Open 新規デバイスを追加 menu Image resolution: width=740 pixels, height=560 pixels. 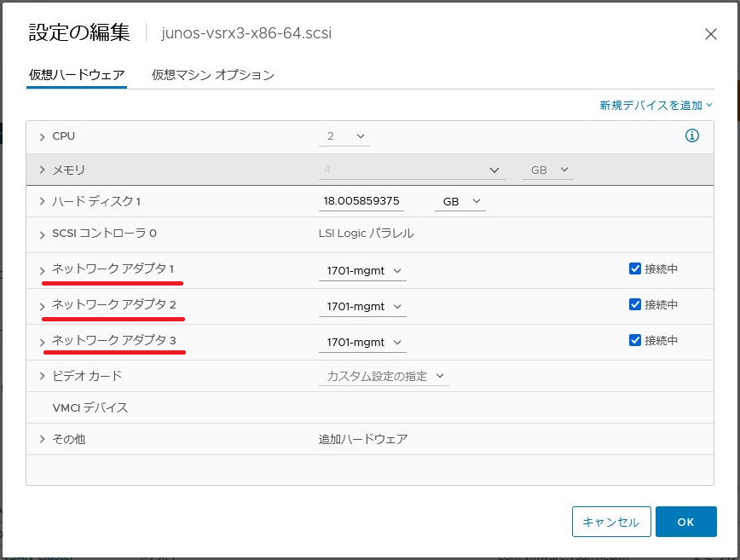[655, 106]
